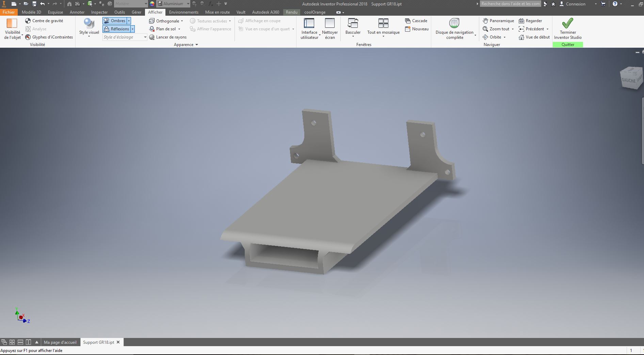Switch to the Environnements tab
644x355 pixels.
point(183,12)
